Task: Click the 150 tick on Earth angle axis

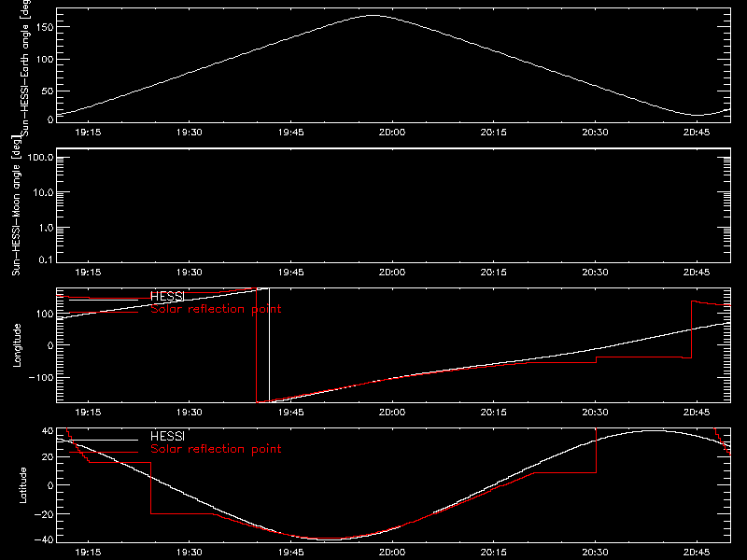Action: point(44,27)
